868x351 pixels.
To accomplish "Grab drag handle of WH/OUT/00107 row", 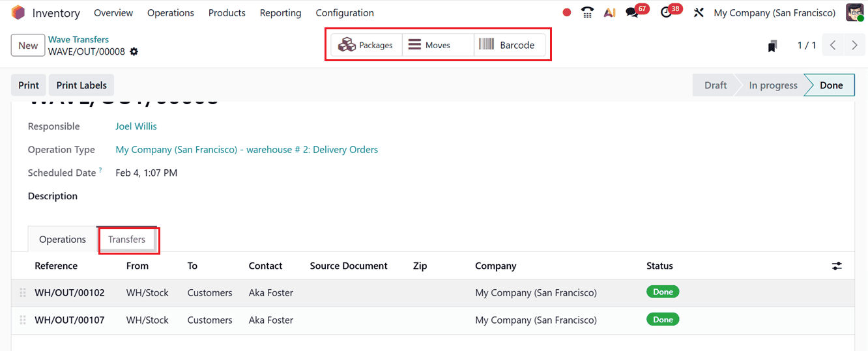I will pos(23,320).
